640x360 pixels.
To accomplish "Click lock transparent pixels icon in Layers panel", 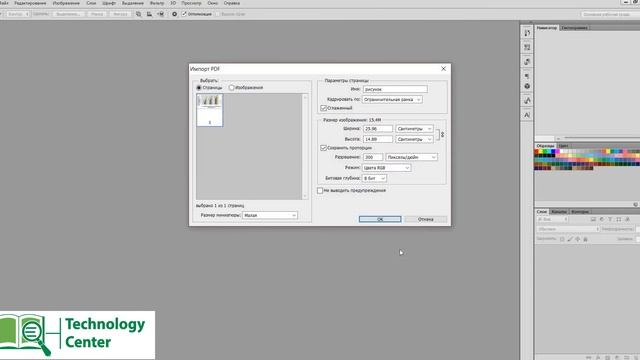I will [x=562, y=239].
